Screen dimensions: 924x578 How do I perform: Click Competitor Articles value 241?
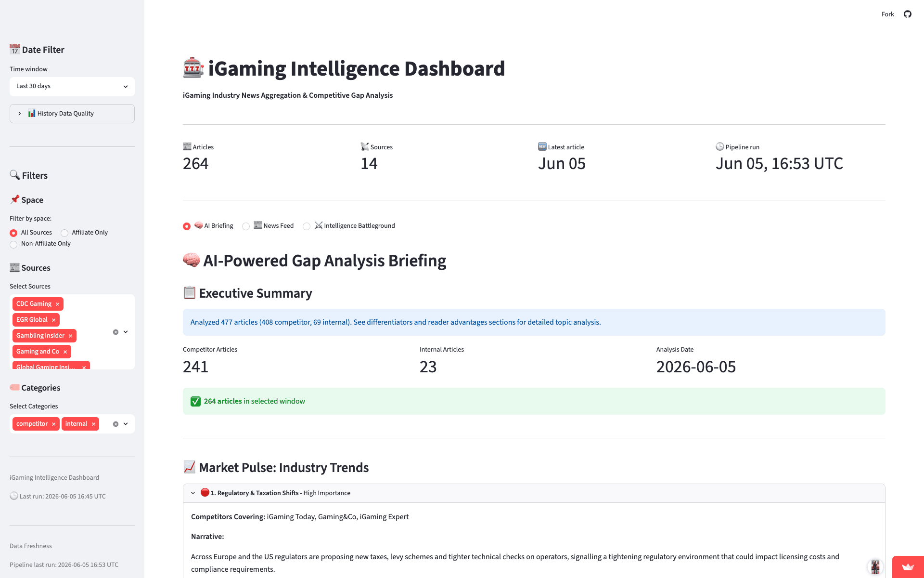point(195,367)
